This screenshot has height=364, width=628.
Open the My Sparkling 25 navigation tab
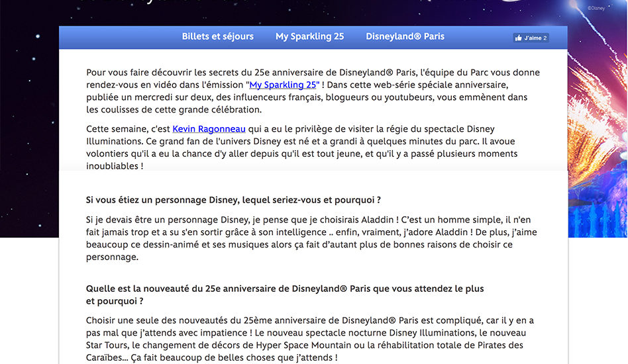coord(309,36)
